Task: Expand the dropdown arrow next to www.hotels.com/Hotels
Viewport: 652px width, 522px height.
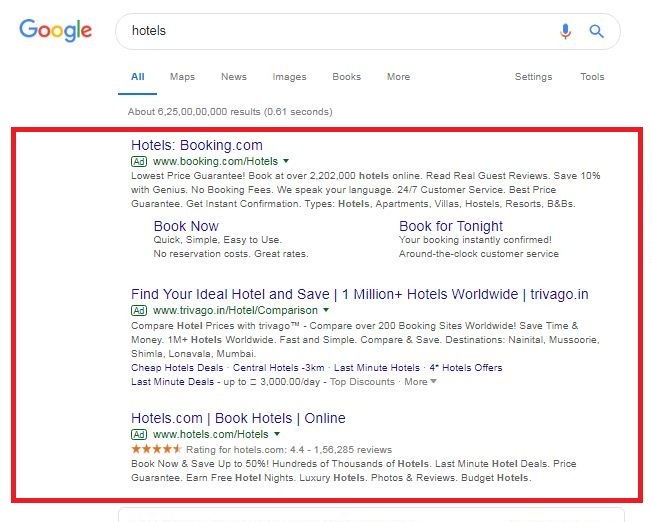Action: tap(277, 434)
